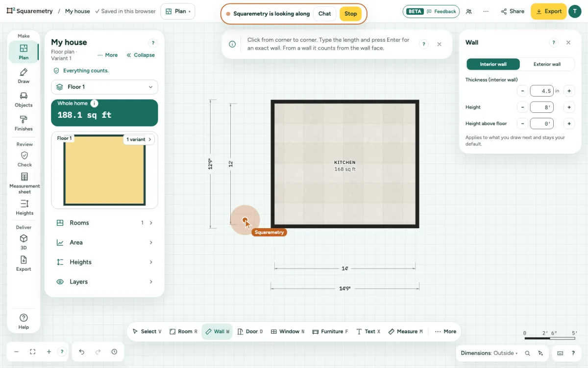588x368 pixels.
Task: Decrease wall Height with minus stepper
Action: pyautogui.click(x=523, y=107)
